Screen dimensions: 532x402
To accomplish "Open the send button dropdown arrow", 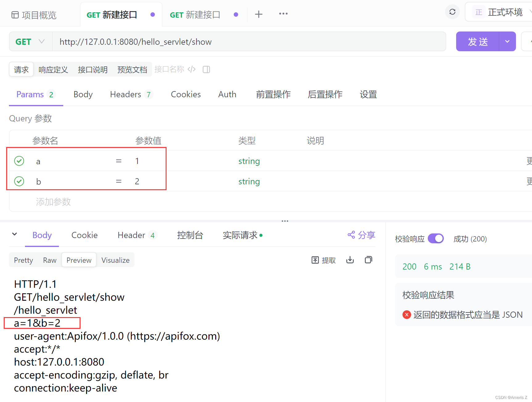I will (507, 41).
